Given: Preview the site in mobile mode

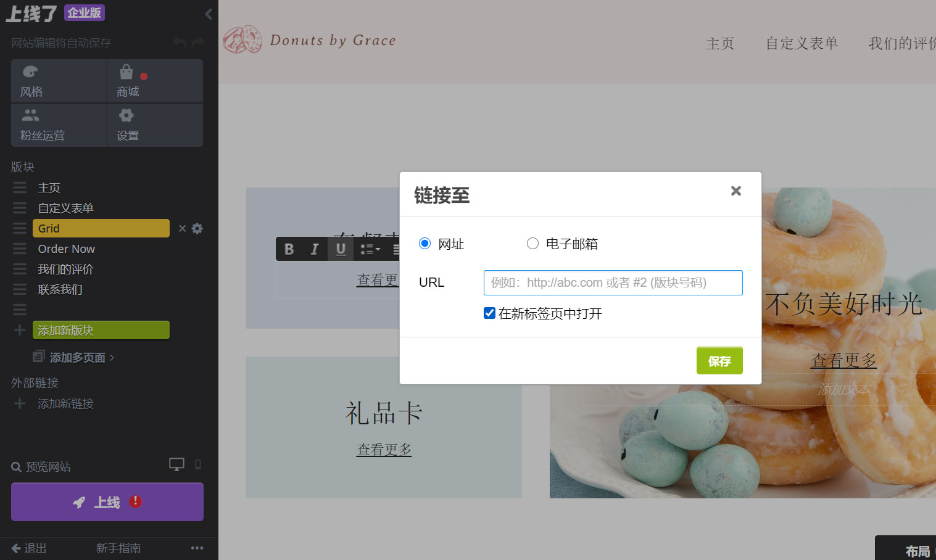Looking at the screenshot, I should point(197,464).
